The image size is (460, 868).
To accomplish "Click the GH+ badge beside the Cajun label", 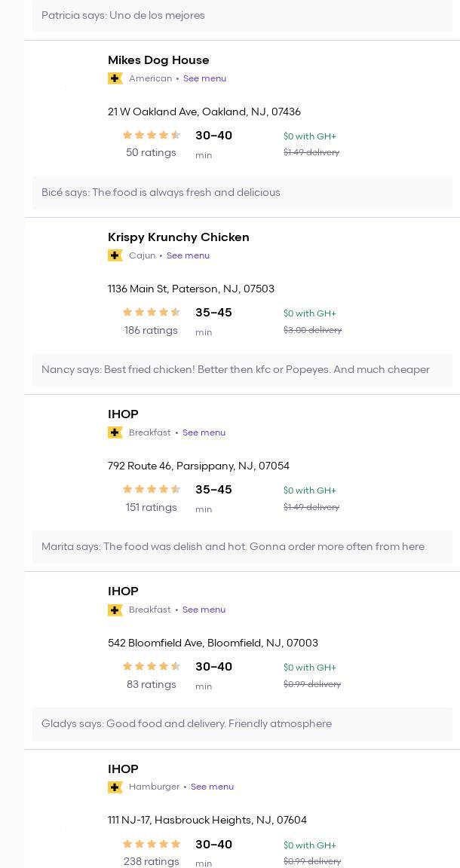I will (115, 255).
